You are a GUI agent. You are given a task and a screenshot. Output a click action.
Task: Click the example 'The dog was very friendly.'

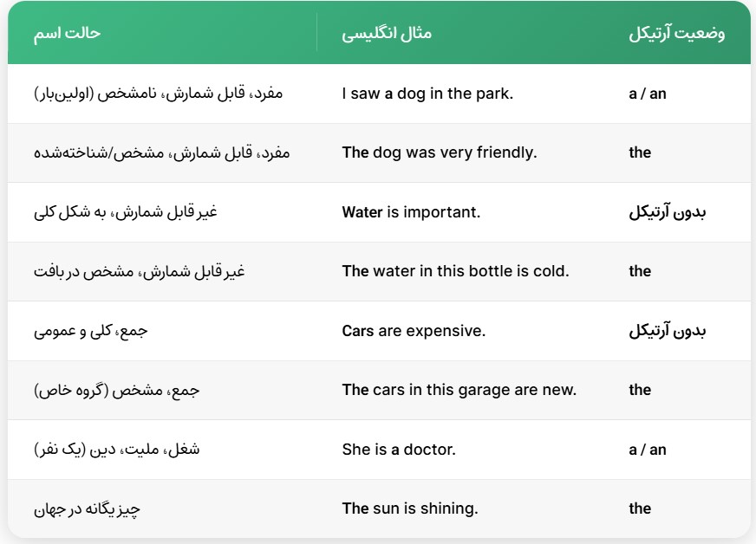click(440, 152)
